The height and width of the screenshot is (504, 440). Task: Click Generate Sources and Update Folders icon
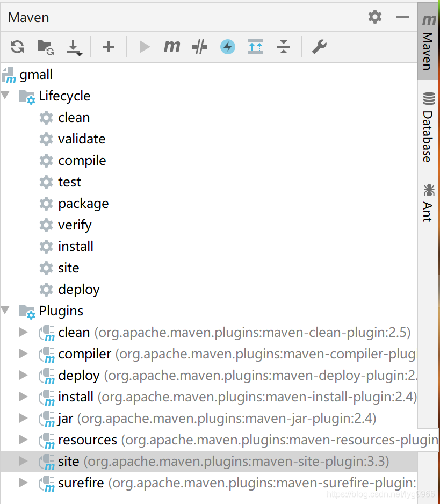coord(45,47)
